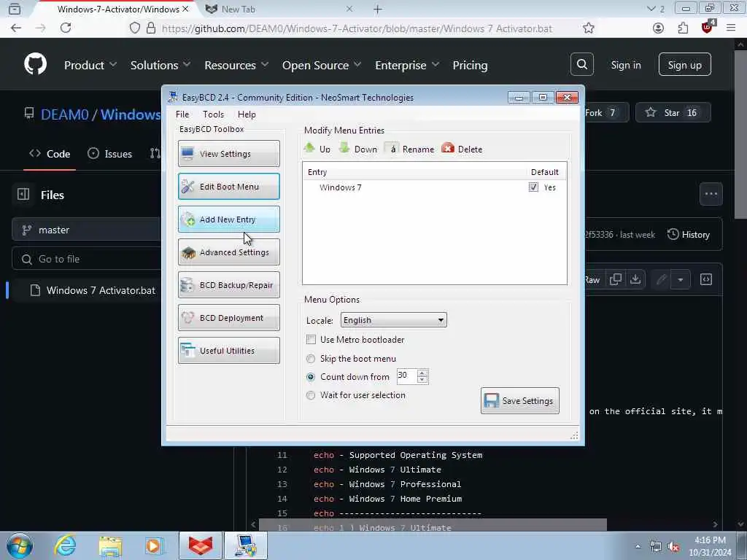Image resolution: width=747 pixels, height=560 pixels.
Task: Star the repository
Action: point(673,113)
